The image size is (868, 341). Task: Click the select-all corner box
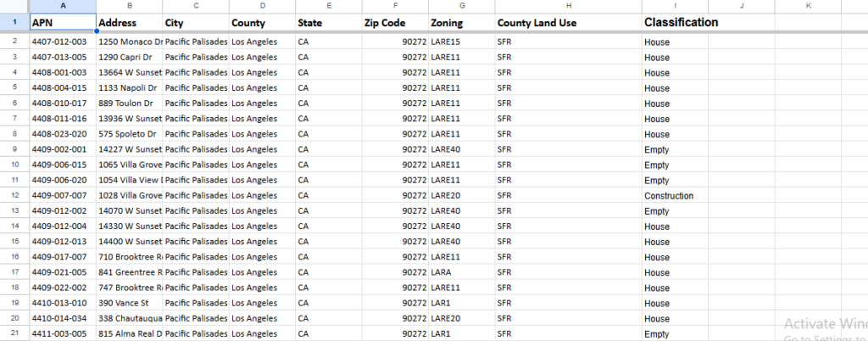tap(14, 6)
